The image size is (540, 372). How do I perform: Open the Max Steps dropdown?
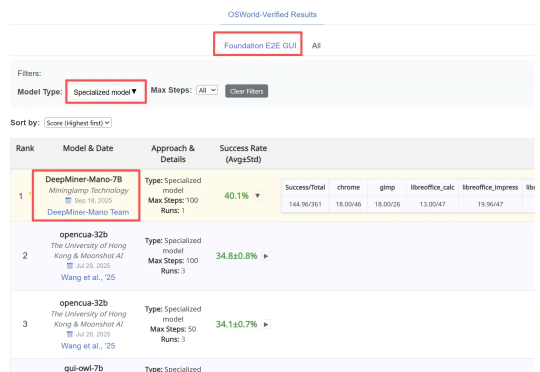[x=207, y=90]
